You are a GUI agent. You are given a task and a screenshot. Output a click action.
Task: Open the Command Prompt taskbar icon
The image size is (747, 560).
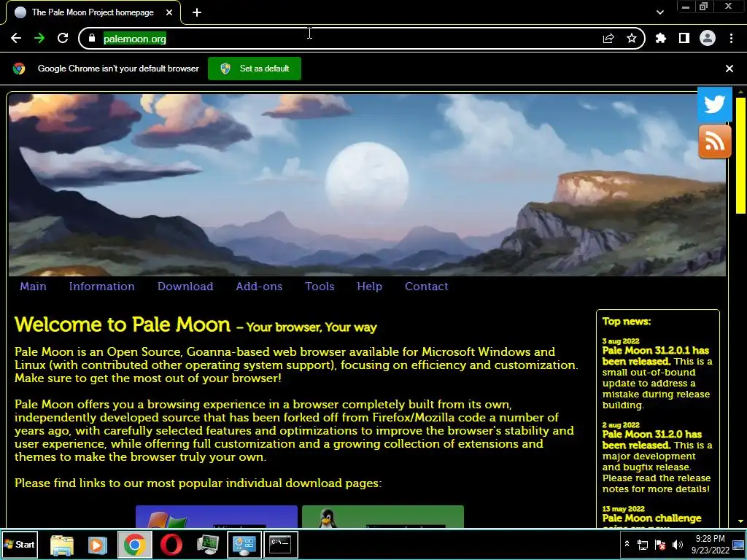(x=281, y=545)
